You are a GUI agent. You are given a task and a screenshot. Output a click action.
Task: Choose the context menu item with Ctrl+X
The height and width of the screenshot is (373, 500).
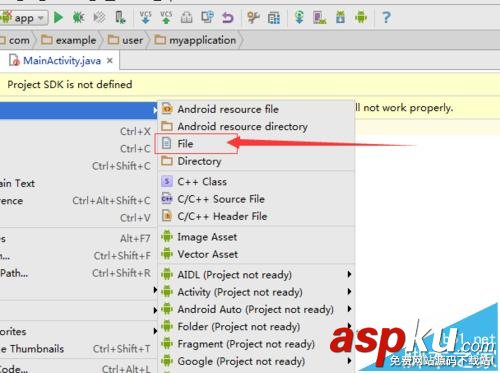point(78,131)
